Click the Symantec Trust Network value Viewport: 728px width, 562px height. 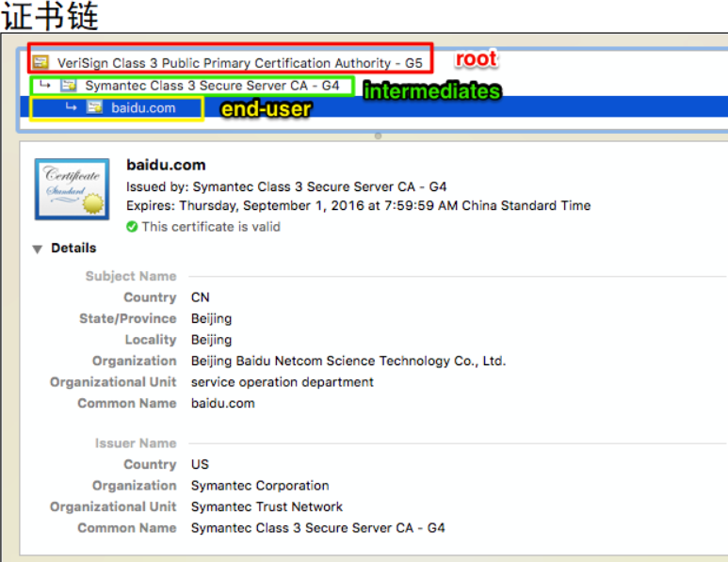click(x=267, y=506)
